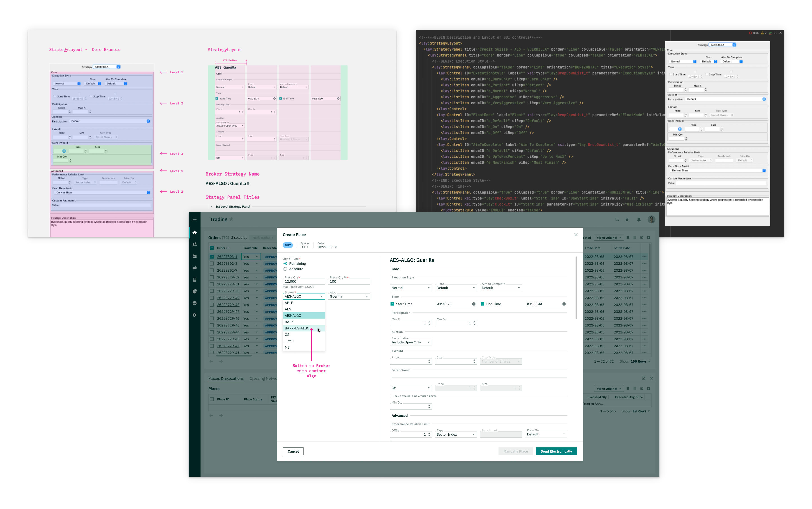812x509 pixels.
Task: Click the notification bell icon
Action: click(638, 220)
